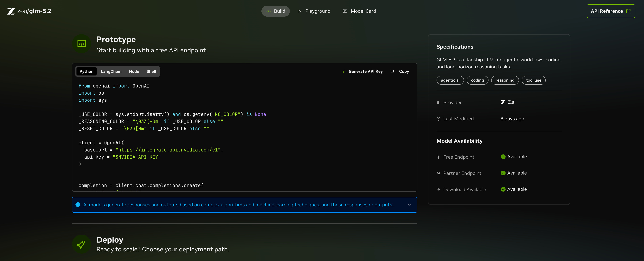Viewport: 644px width, 261px height.
Task: Select the Node code tab
Action: [134, 71]
